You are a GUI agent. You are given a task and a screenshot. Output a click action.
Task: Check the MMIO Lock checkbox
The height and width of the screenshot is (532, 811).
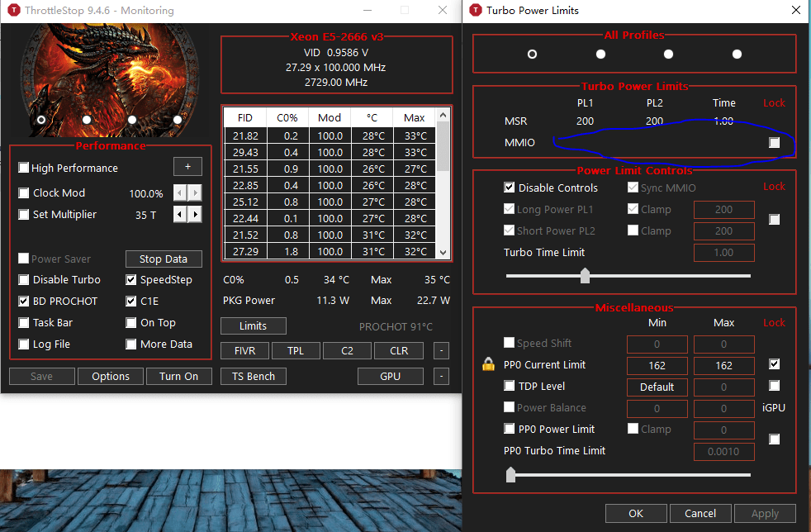775,142
